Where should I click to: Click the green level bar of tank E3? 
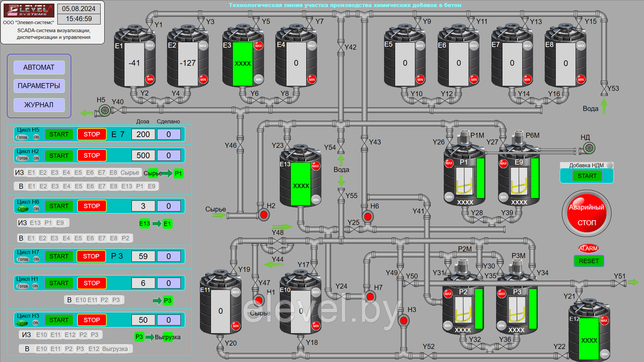[242, 64]
